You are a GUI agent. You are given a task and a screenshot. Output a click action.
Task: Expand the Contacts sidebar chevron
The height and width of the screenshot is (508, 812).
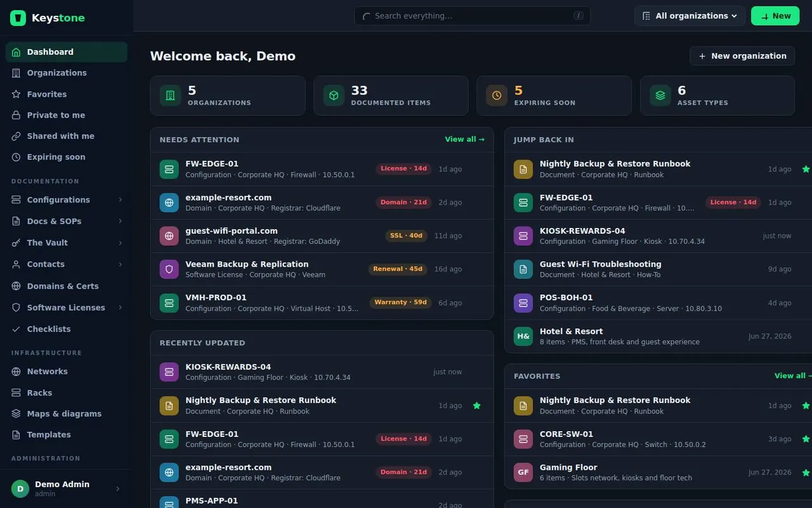pyautogui.click(x=121, y=264)
